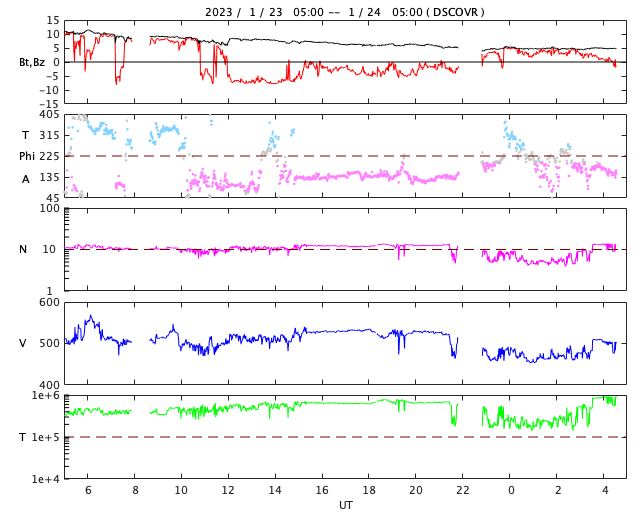640x512 pixels.
Task: Click the '1e+4' temperature tick label
Action: (45, 479)
